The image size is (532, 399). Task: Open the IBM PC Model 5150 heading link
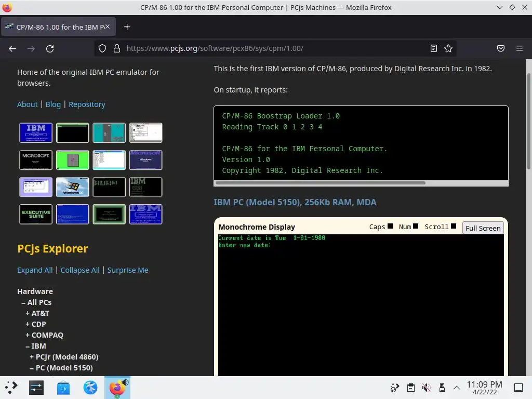click(x=295, y=202)
